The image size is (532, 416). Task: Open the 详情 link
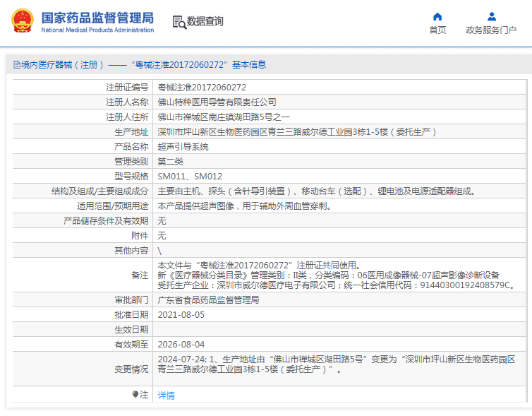167,396
